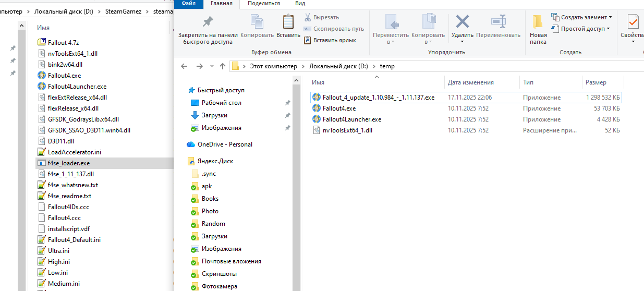Open the Копировать в dropdown

[x=428, y=30]
